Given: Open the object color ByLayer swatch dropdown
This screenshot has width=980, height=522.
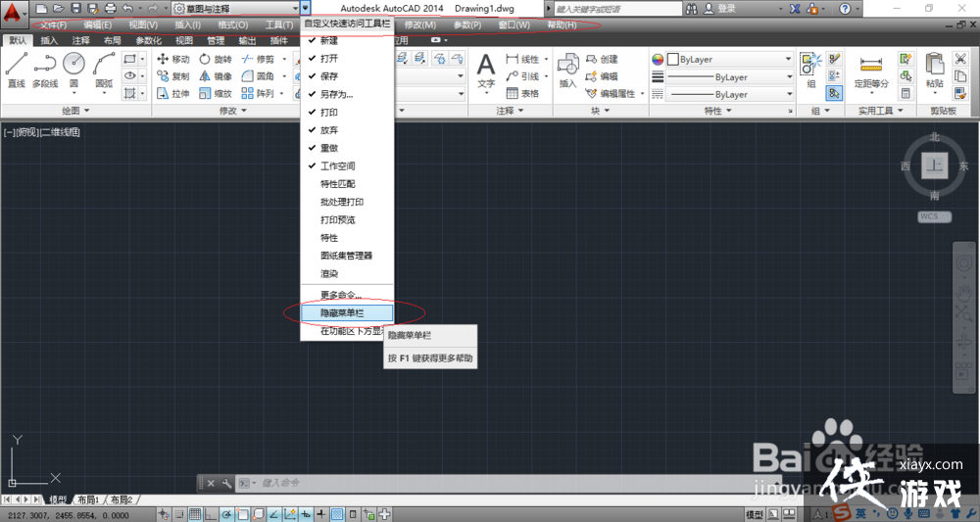Looking at the screenshot, I should coord(730,60).
